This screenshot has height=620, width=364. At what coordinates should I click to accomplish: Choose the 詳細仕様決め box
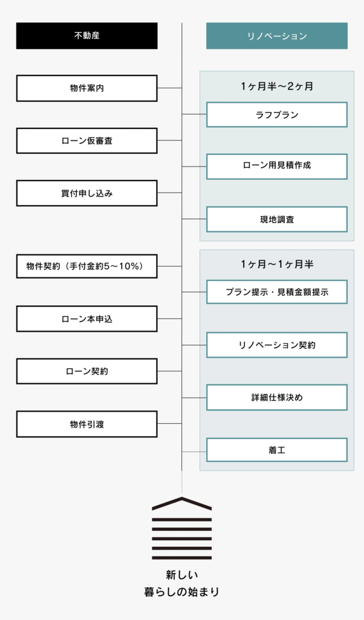click(x=277, y=397)
